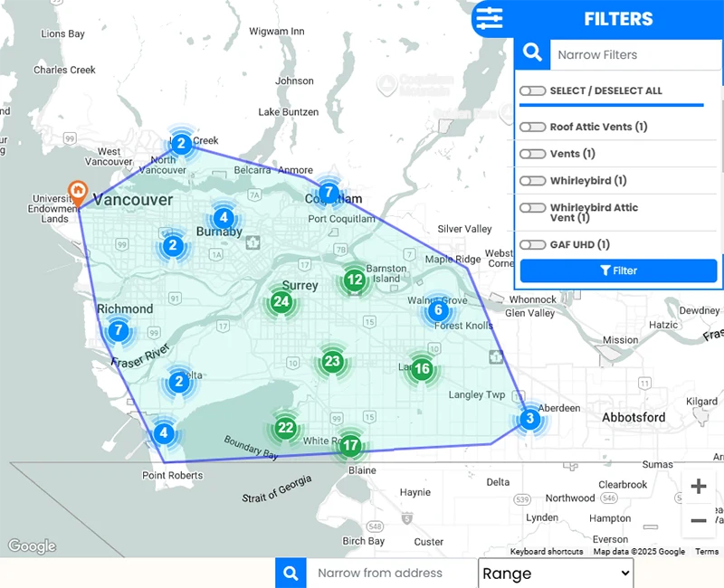Click the sliders filter icon beside FILTERS header

click(488, 18)
